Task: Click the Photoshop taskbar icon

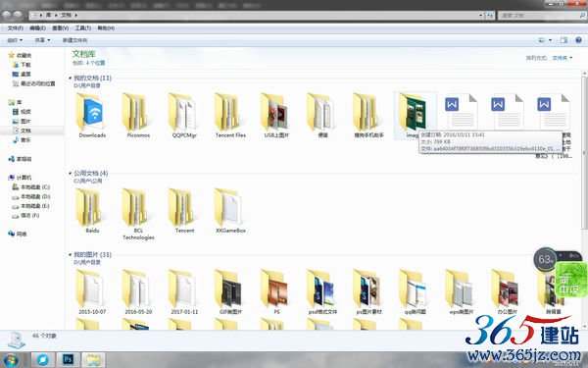Action: 68,359
